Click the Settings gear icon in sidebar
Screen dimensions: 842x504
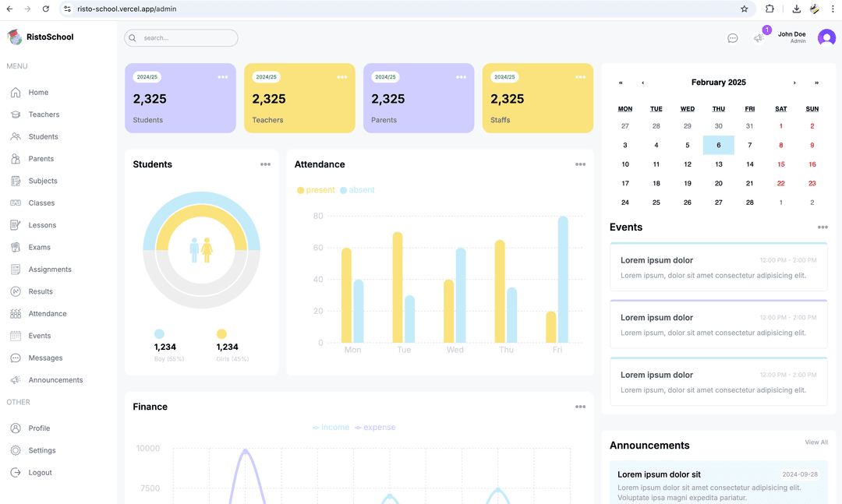click(16, 450)
